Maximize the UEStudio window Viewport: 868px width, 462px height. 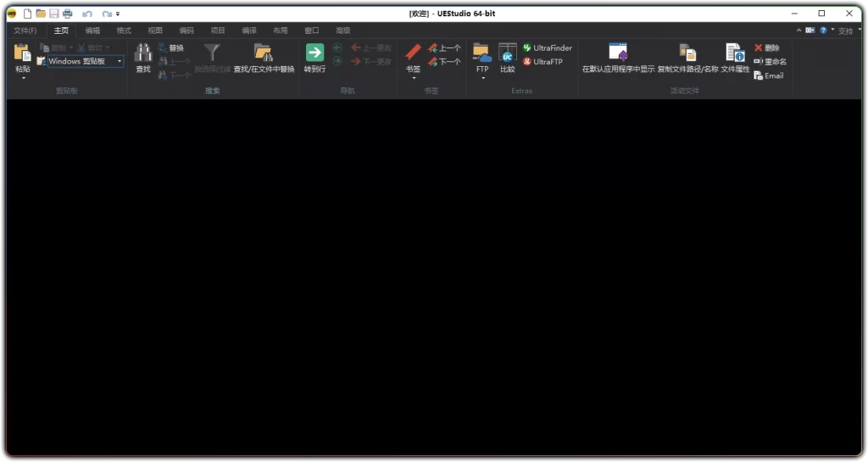click(821, 14)
